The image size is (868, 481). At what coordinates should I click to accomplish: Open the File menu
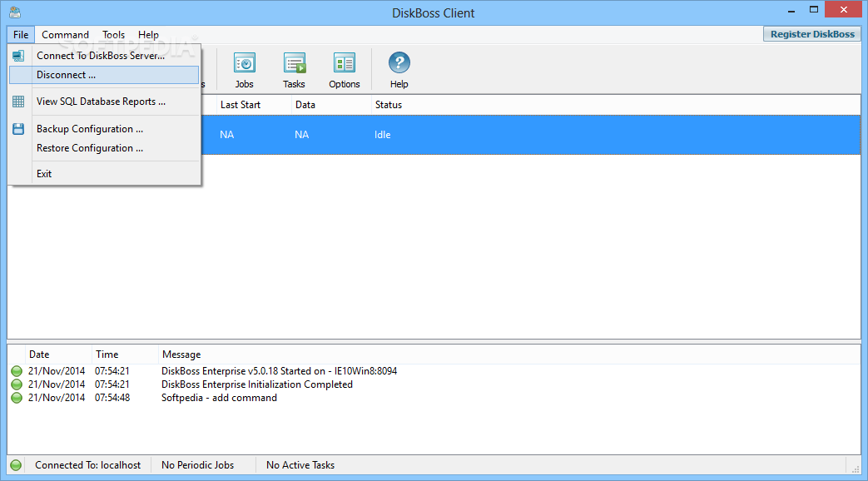click(x=21, y=34)
